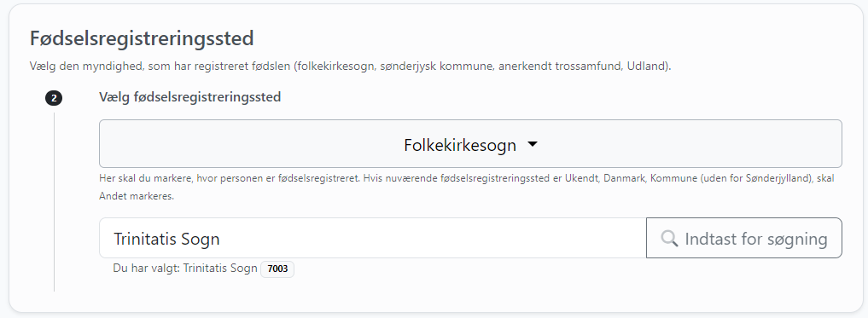Screen dimensions: 868x318
Task: Click the Vælg fødselsregistreringssted step label
Action: click(189, 97)
